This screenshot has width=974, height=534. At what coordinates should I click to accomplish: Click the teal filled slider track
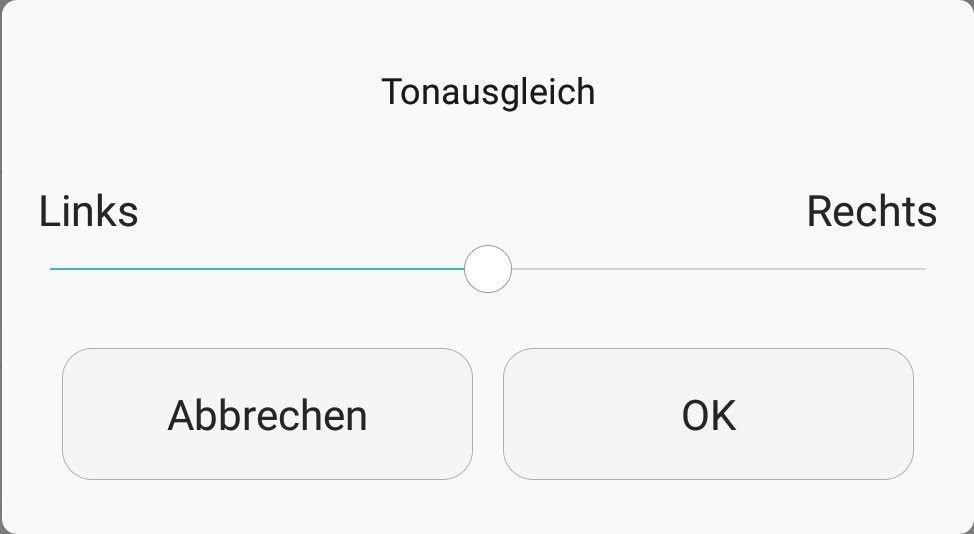click(257, 269)
